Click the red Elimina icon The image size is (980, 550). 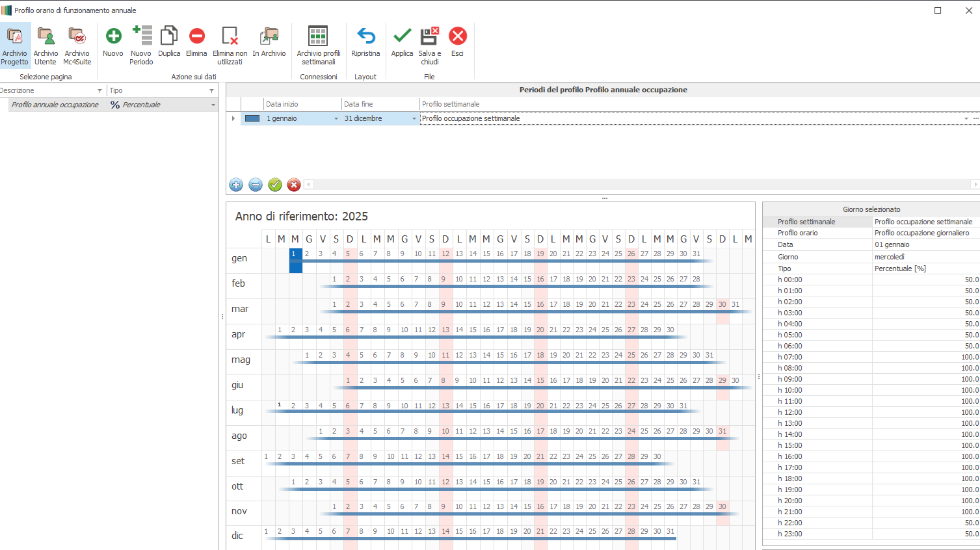pos(196,37)
